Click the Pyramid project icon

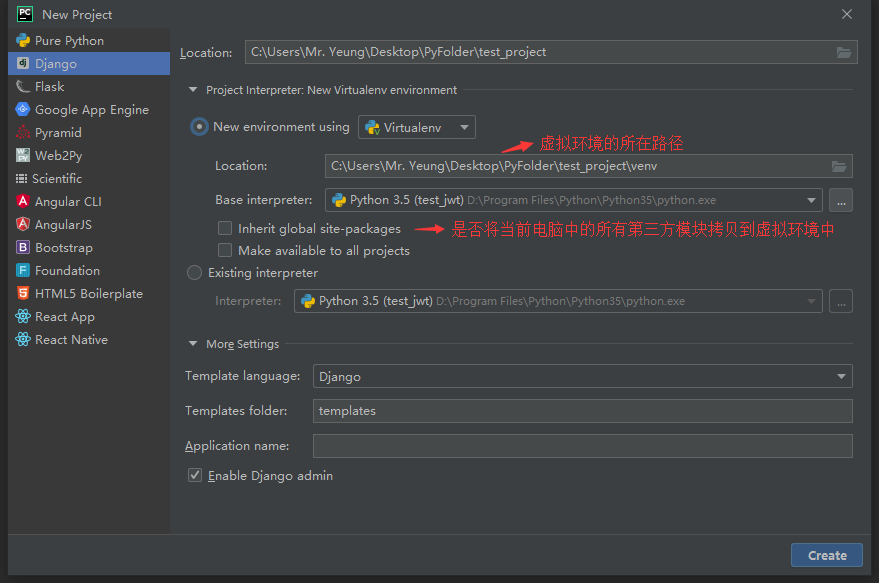[x=23, y=132]
